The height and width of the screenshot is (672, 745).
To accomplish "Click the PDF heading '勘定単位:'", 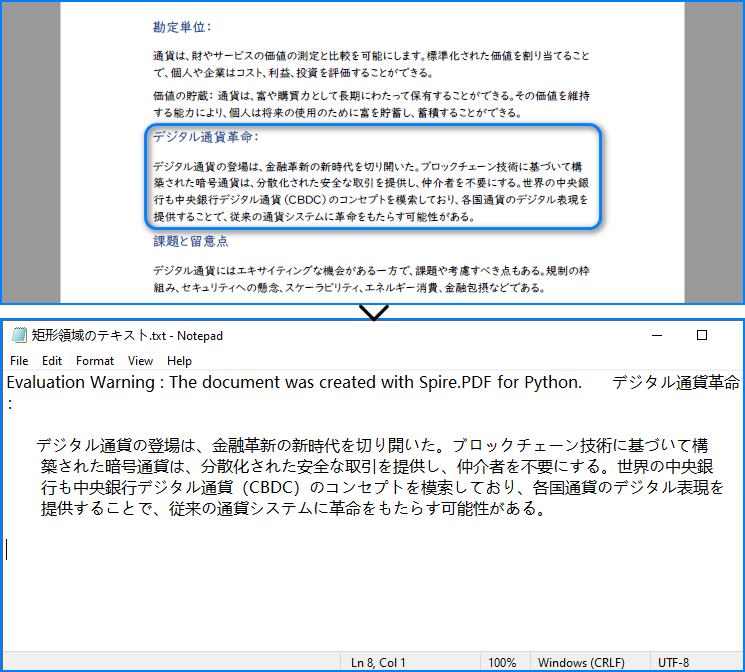I will pos(182,27).
